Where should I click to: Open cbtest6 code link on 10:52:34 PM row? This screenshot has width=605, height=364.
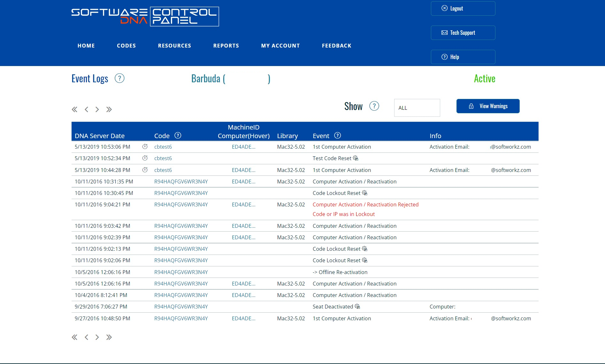tap(163, 158)
